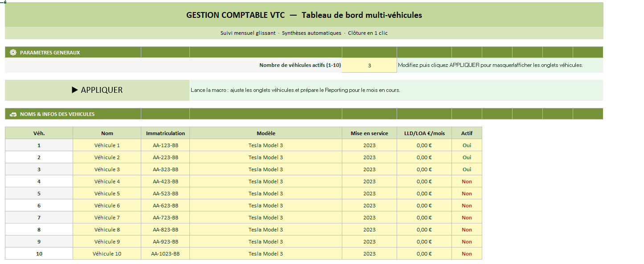The width and height of the screenshot is (644, 264).
Task: Select the 'Oui' active status of Véhicule 2
Action: pyautogui.click(x=467, y=157)
